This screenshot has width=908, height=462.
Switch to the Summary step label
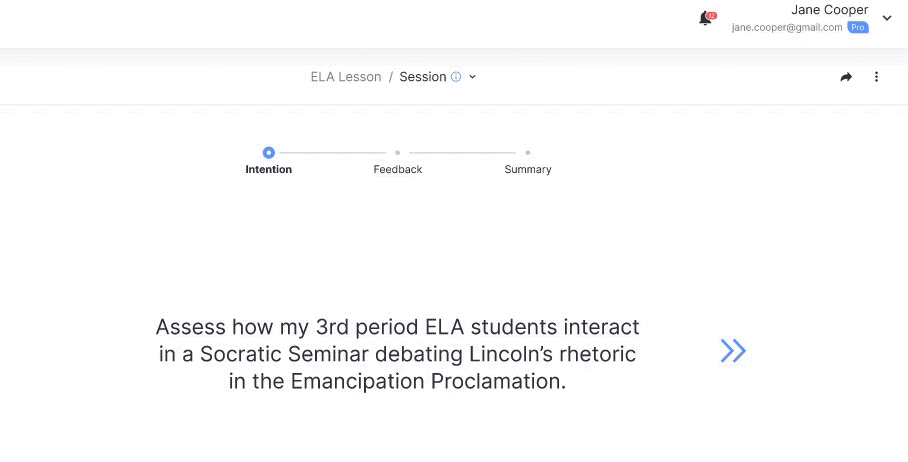tap(528, 170)
